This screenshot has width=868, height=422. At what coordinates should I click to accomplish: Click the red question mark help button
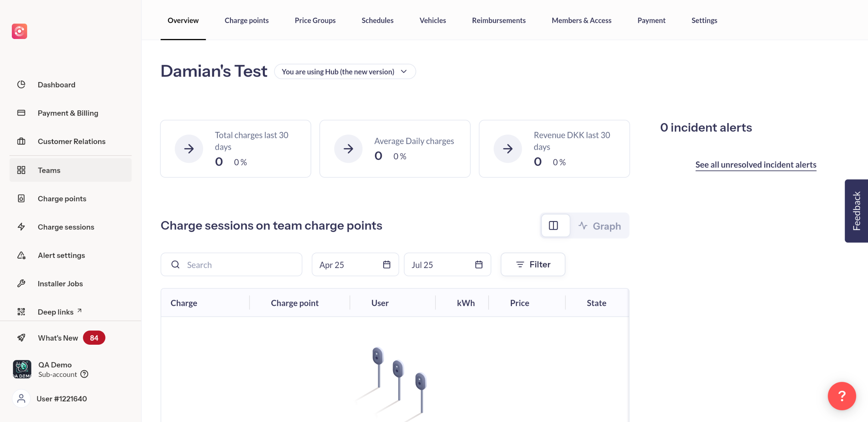[842, 396]
